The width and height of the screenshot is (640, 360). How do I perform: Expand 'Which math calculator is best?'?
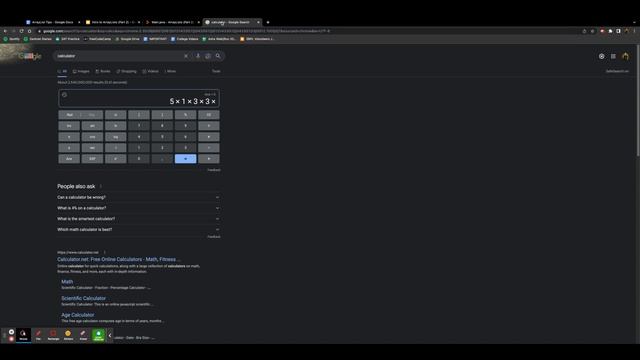tap(138, 229)
